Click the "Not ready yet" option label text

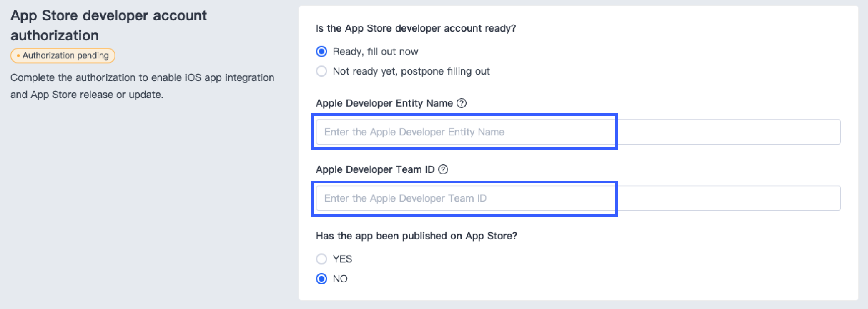pyautogui.click(x=411, y=72)
